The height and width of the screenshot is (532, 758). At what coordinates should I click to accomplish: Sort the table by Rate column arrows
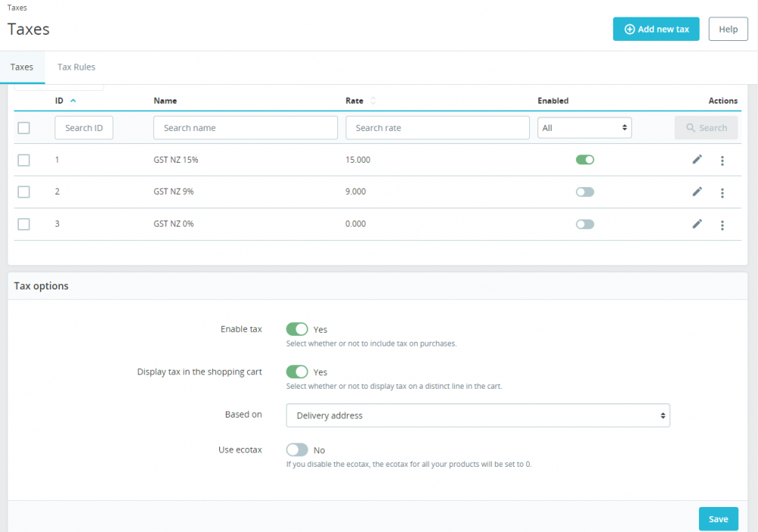pyautogui.click(x=373, y=101)
